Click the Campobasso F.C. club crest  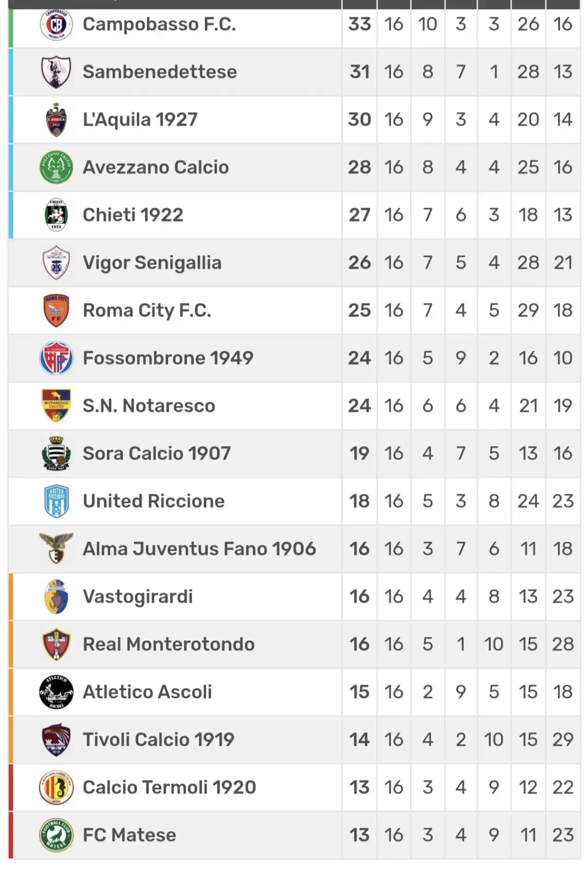tap(56, 24)
